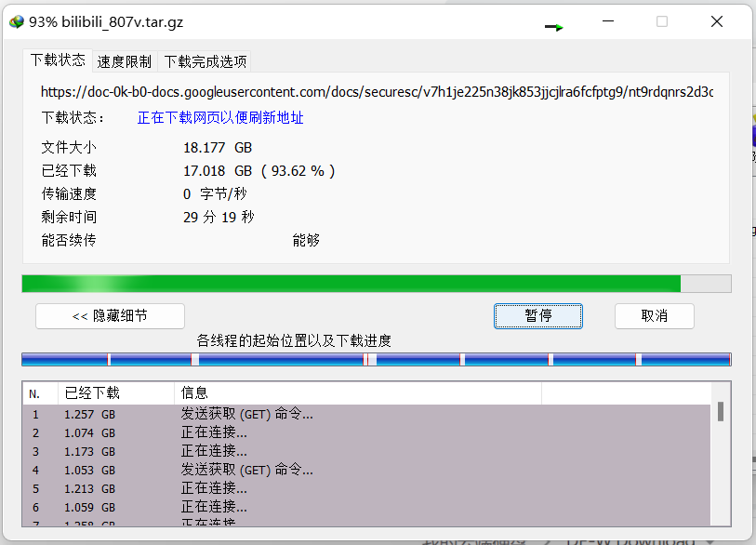The height and width of the screenshot is (545, 756).
Task: Click the blue status text 正在下载网页以便刷新地址
Action: tap(220, 118)
